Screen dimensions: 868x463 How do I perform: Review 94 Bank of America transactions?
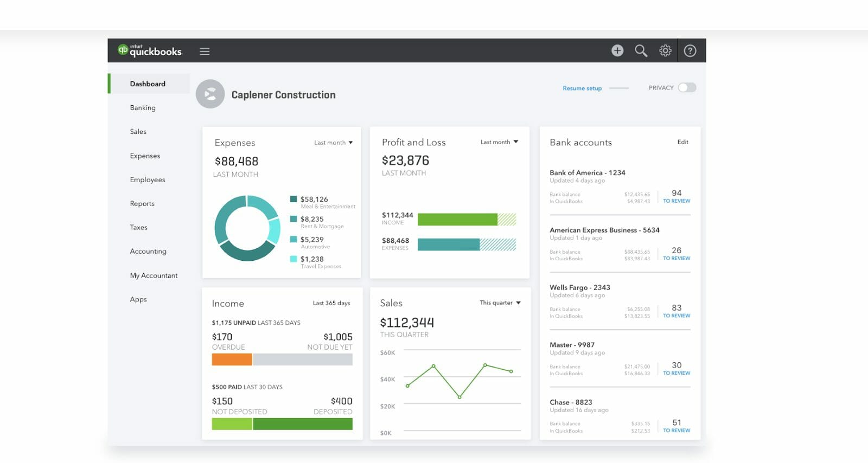coord(676,196)
